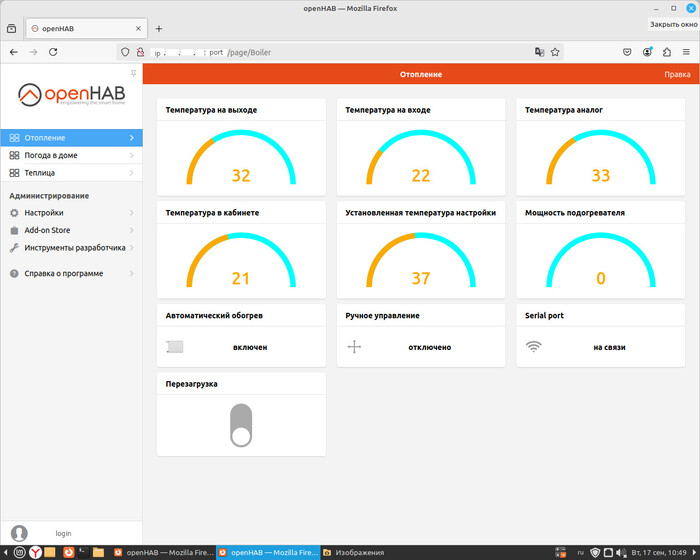700x560 pixels.
Task: Toggle the Перезагрузка switch
Action: [241, 425]
